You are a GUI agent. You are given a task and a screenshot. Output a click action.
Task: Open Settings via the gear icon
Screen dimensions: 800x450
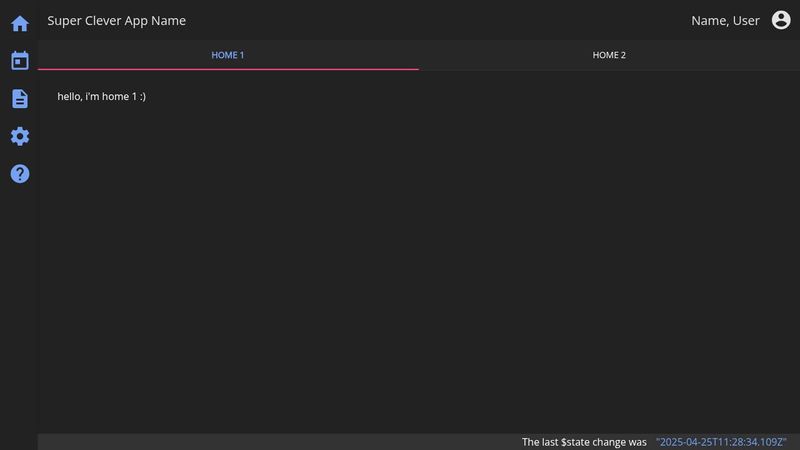click(x=20, y=136)
